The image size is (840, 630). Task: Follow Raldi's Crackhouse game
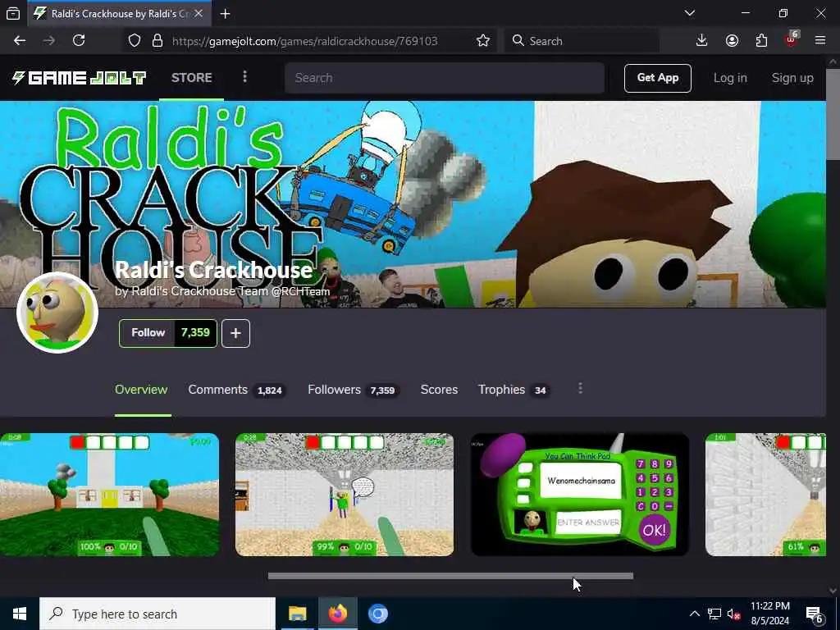(x=148, y=333)
